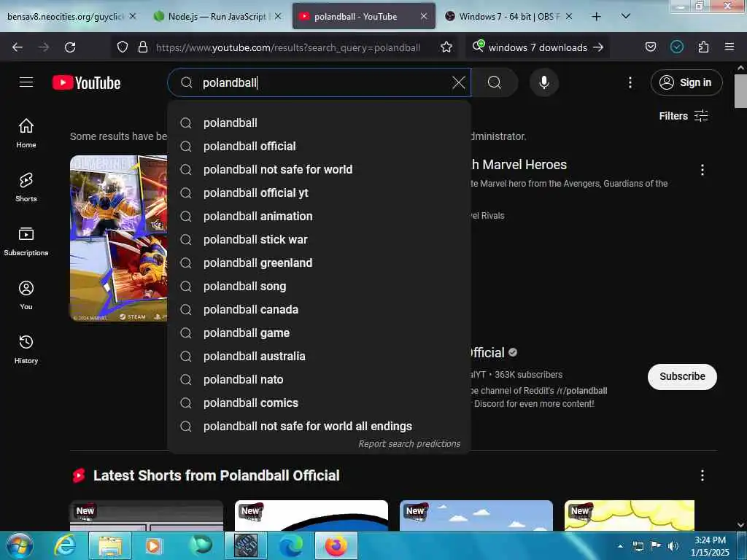Open Microsoft Edge from taskbar
The image size is (747, 560).
coord(290,545)
